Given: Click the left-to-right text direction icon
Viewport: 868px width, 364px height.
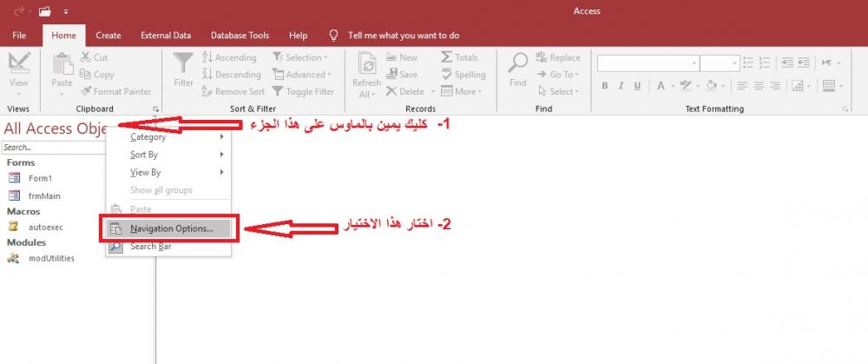Looking at the screenshot, I should click(x=827, y=63).
